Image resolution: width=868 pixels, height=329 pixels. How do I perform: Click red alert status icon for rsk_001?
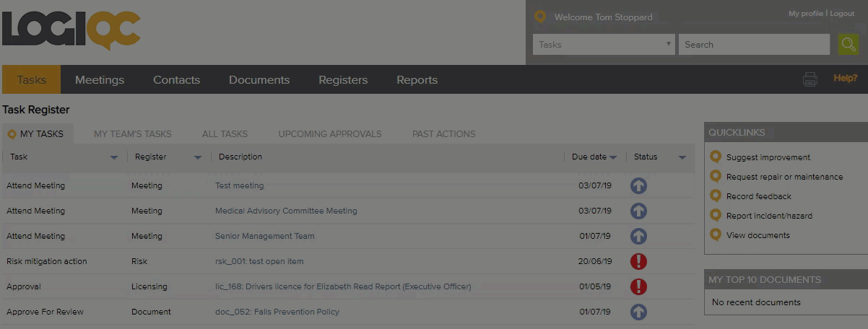point(638,261)
